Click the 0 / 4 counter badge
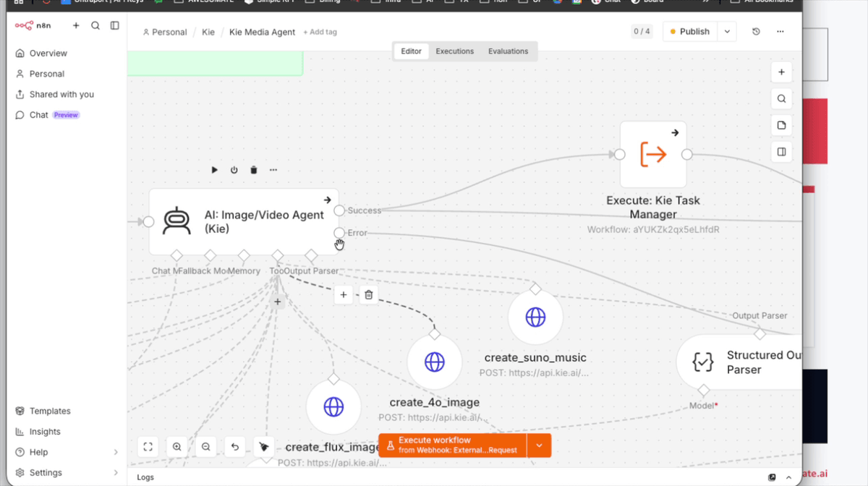This screenshot has height=486, width=868. [642, 31]
